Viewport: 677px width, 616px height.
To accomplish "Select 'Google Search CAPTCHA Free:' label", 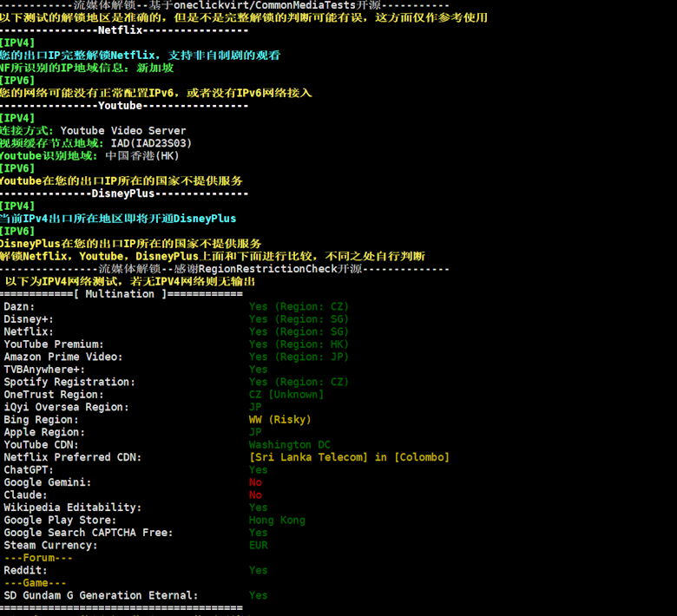I will coord(88,532).
